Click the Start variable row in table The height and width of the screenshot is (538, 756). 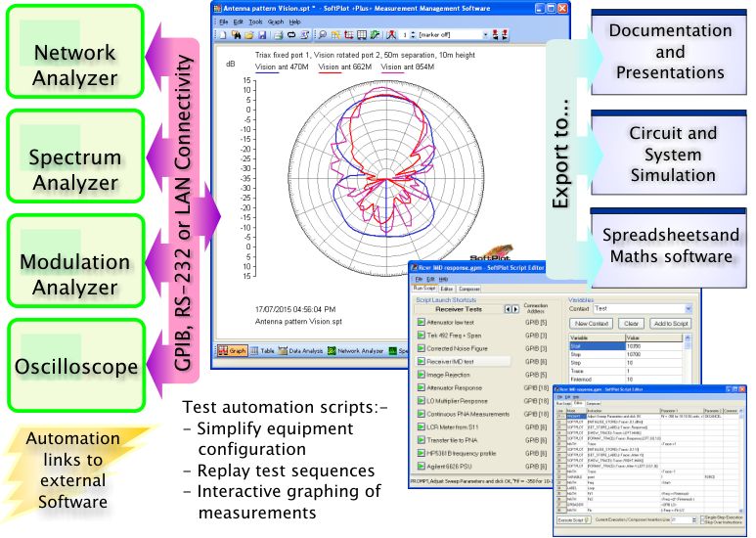click(x=626, y=346)
